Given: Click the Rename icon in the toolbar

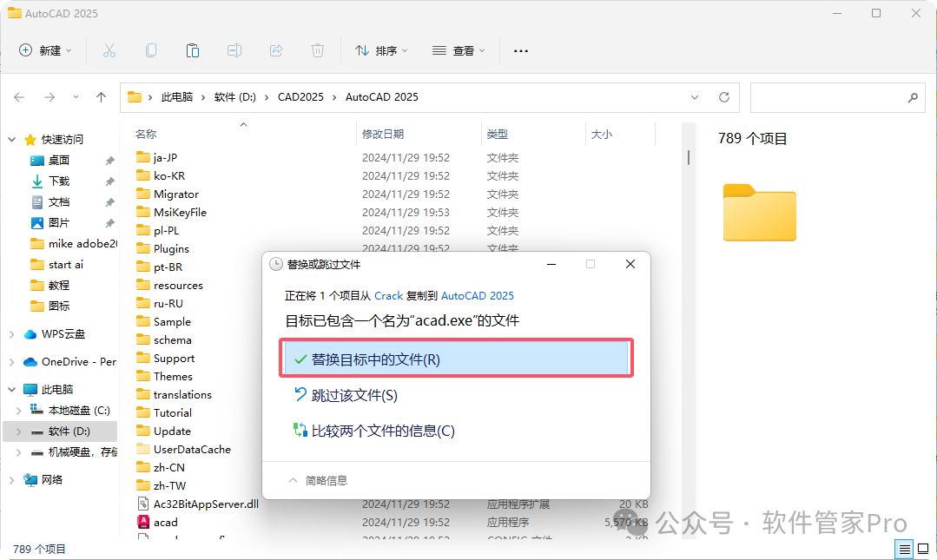Looking at the screenshot, I should (x=234, y=51).
